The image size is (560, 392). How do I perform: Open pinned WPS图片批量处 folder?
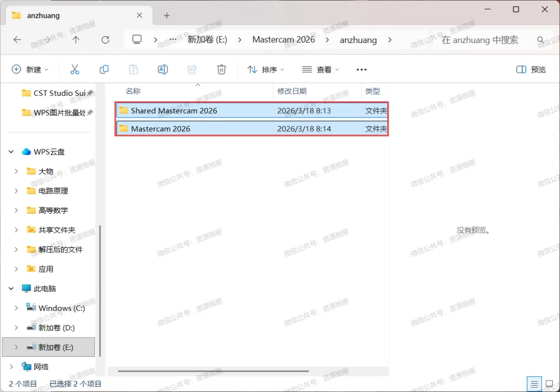(x=57, y=113)
